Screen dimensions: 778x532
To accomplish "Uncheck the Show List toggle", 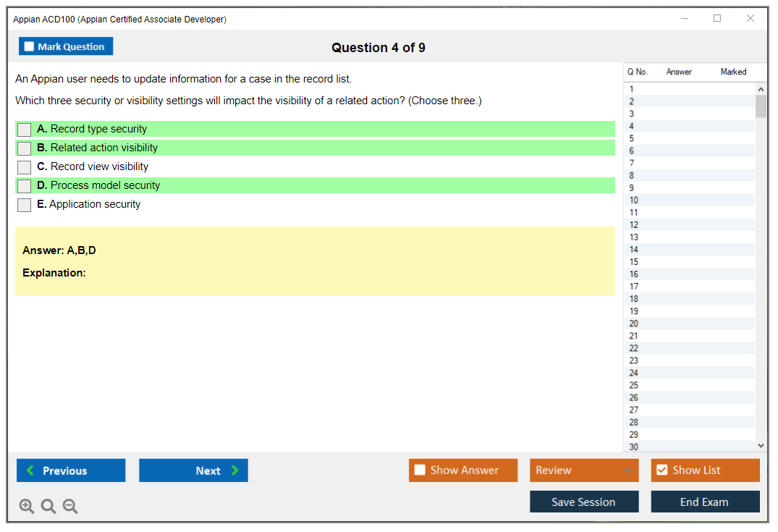I will pyautogui.click(x=661, y=470).
